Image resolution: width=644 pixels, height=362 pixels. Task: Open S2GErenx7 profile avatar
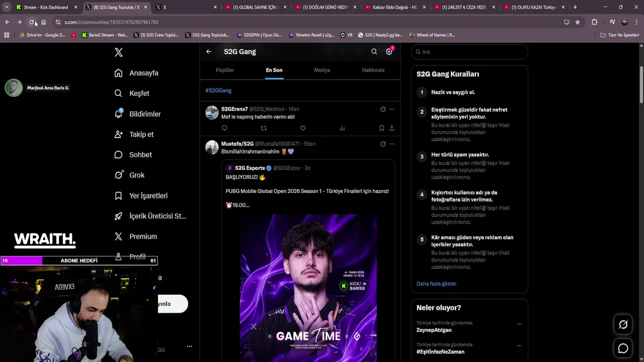tap(212, 112)
